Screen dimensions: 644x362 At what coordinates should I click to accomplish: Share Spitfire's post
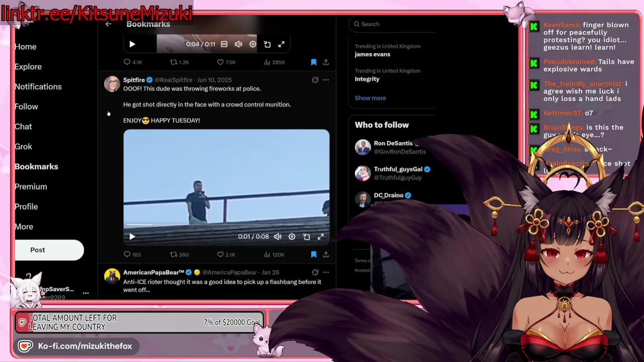(326, 255)
